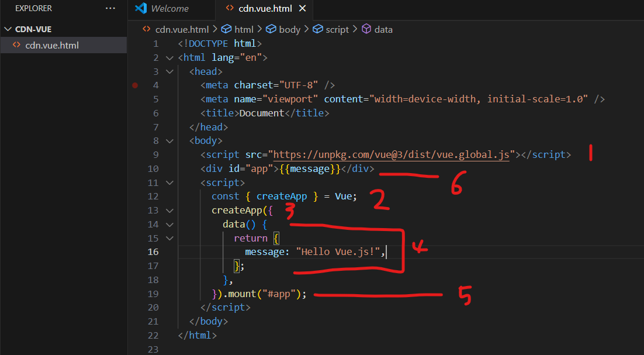Click the body breadcrumb segment
The height and width of the screenshot is (355, 644).
coord(289,30)
